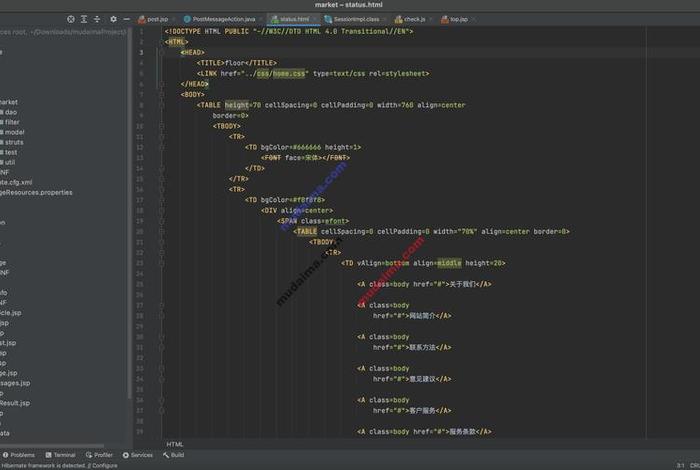Viewport: 700px width, 470px height.
Task: Open the Terminal tool window
Action: [60, 455]
